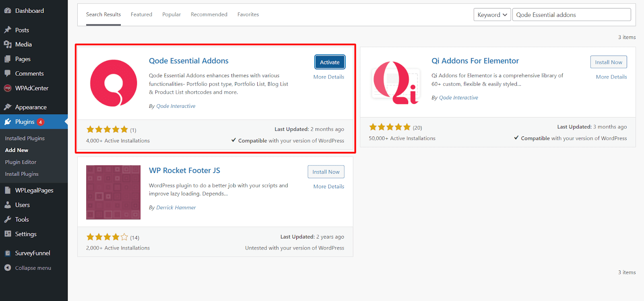Open the Derrick Hammer author link
Viewport: 644px width, 301px height.
176,208
